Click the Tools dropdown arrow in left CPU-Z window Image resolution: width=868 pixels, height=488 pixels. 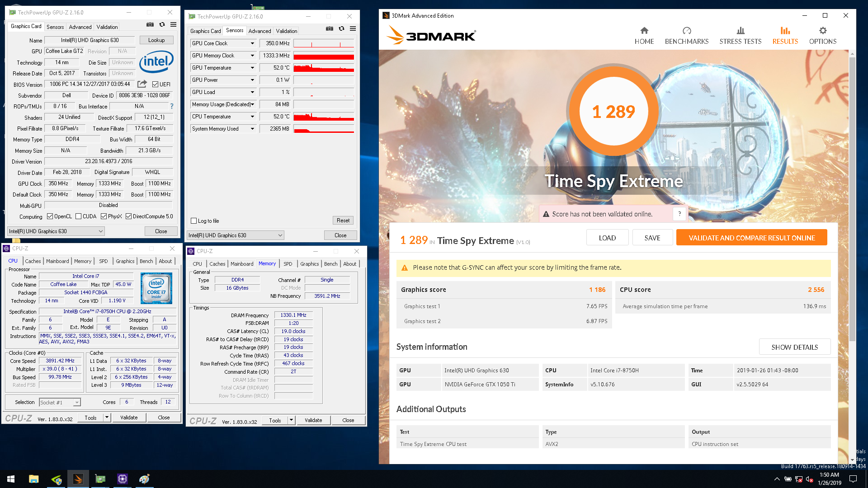click(x=107, y=418)
